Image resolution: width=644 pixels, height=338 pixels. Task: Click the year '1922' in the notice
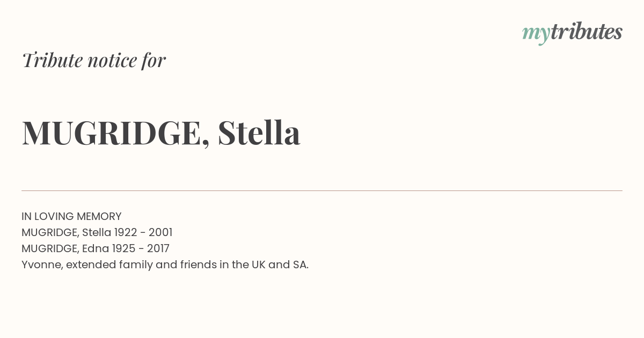click(126, 233)
